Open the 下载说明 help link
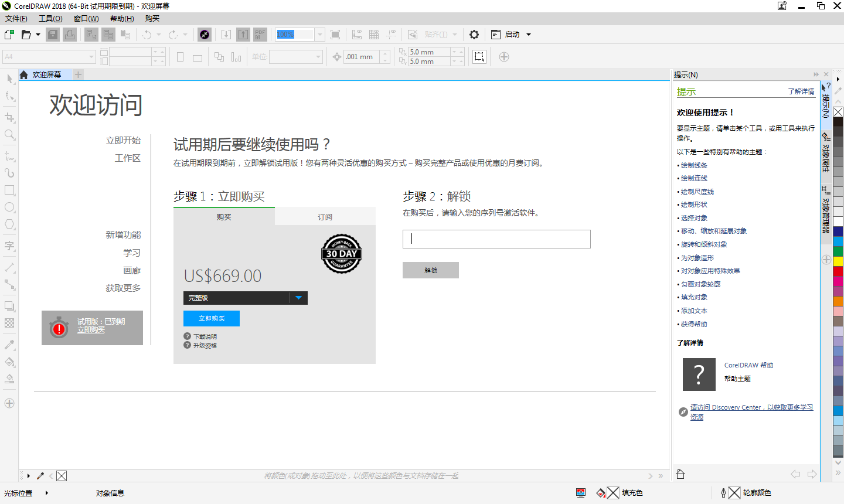This screenshot has height=504, width=844. pos(205,336)
